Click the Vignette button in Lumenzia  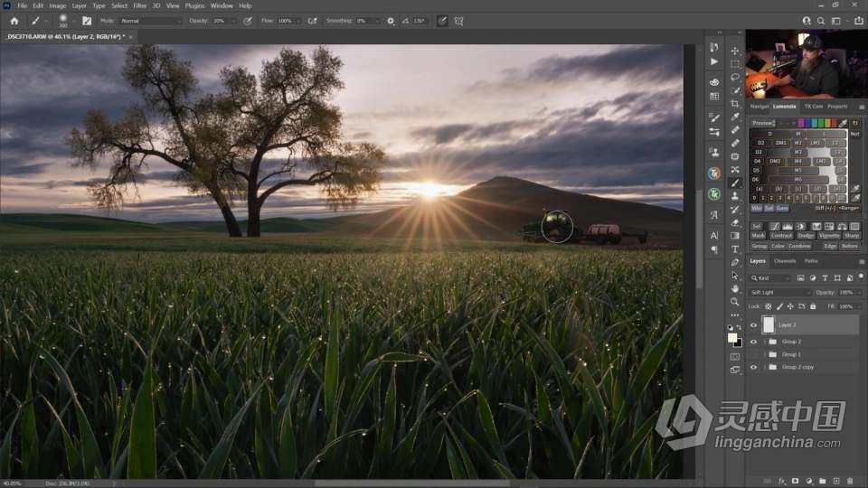point(829,236)
